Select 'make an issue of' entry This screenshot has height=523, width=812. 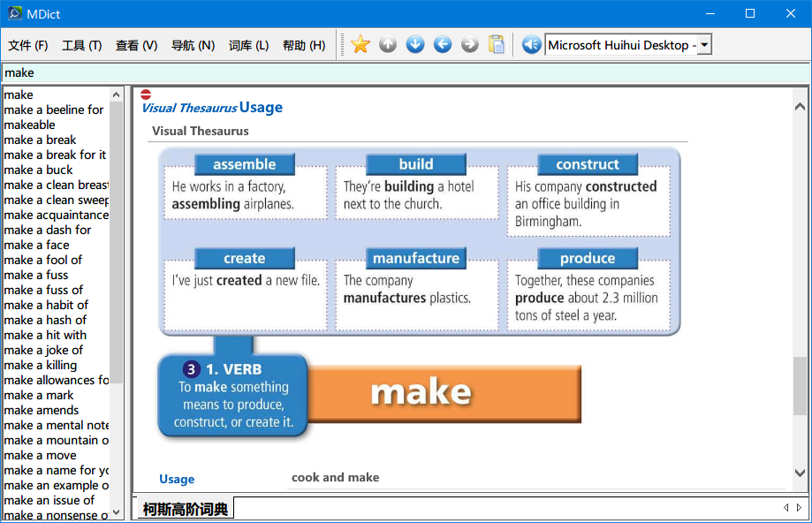(49, 500)
